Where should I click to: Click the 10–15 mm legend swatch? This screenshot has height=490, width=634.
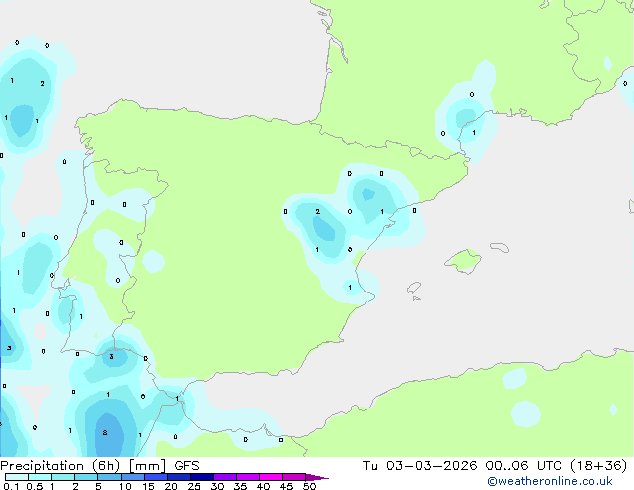tap(132, 477)
